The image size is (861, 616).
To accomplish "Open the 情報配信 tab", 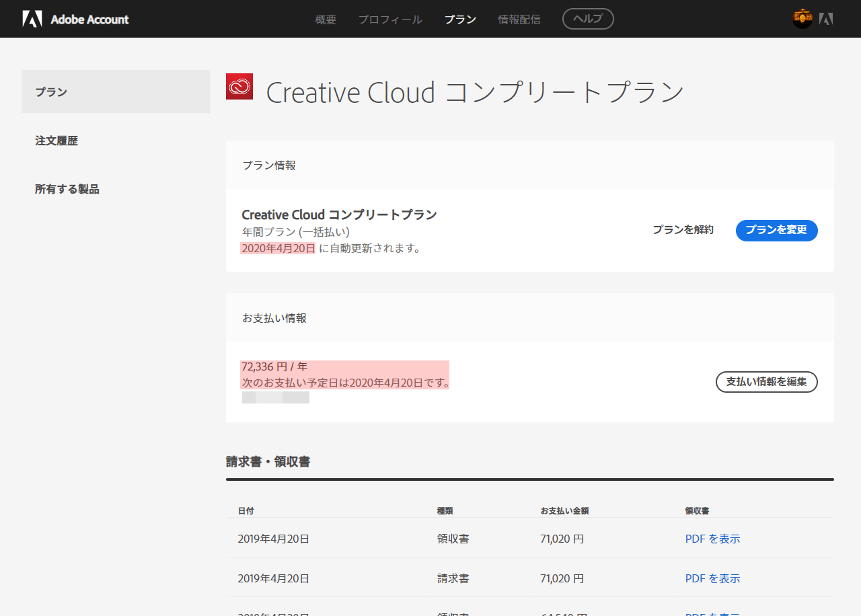I will tap(519, 20).
